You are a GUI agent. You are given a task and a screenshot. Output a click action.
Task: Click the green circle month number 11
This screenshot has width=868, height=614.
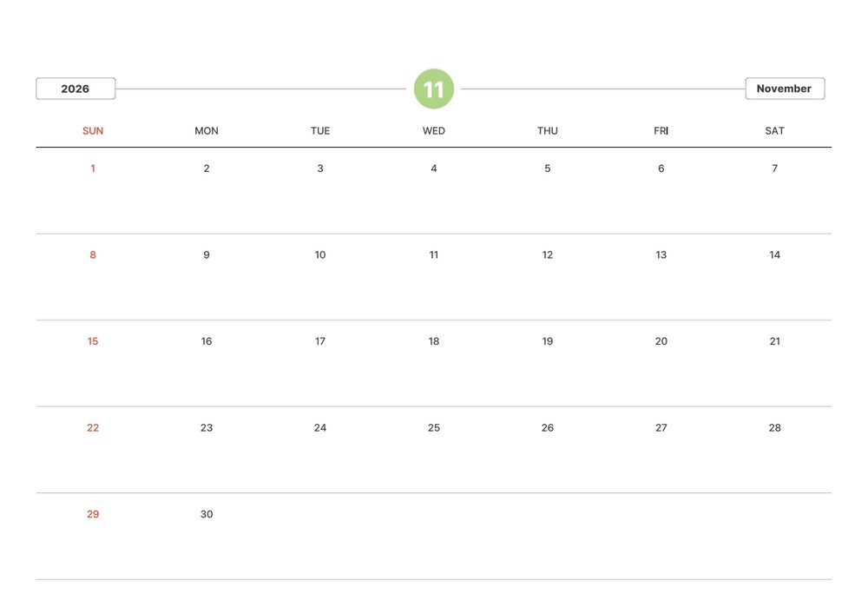click(x=434, y=89)
